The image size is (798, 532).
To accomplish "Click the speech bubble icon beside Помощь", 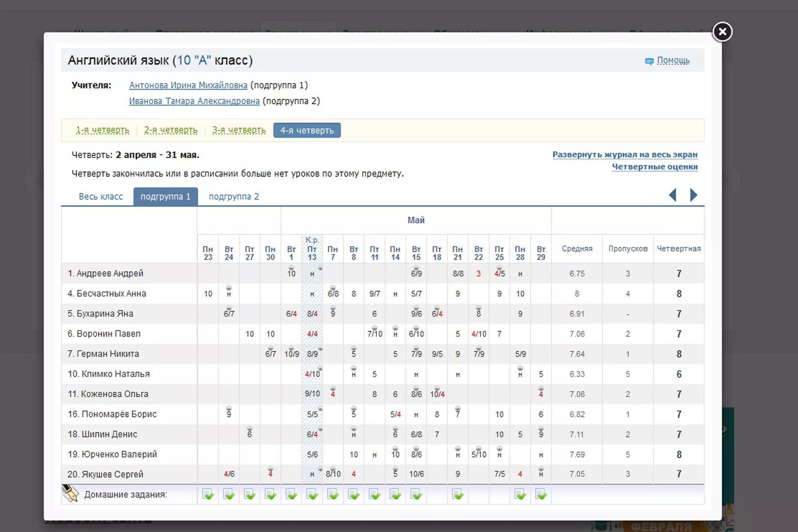I will (x=649, y=61).
